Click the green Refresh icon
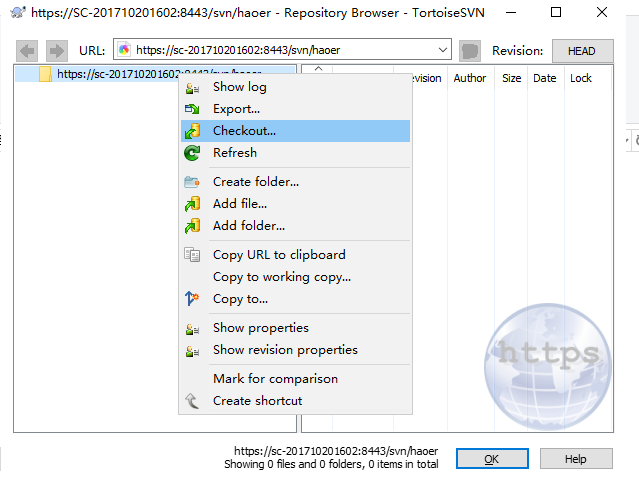Screen dimensions: 639x477 click(x=192, y=153)
